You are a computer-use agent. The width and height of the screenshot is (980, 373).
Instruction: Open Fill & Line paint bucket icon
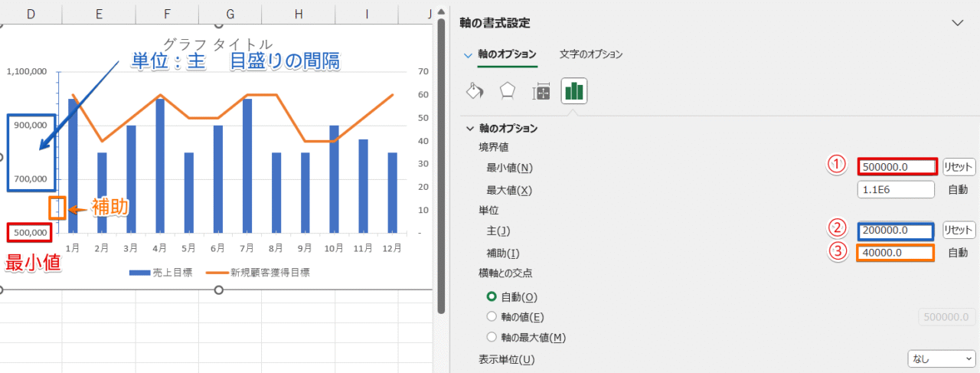pyautogui.click(x=475, y=92)
